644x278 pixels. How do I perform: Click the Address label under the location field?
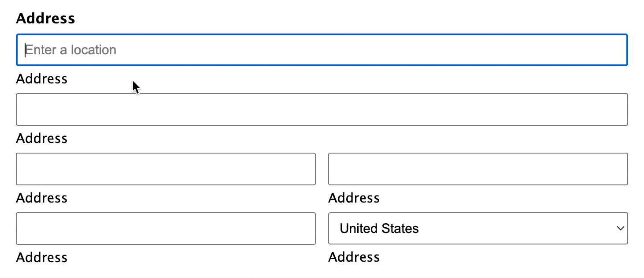click(42, 79)
